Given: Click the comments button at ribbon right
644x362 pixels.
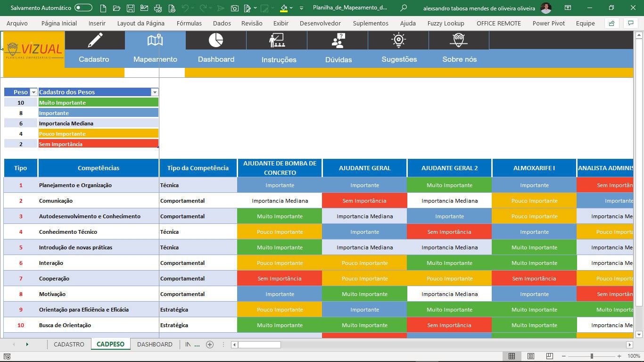Looking at the screenshot, I should (x=630, y=23).
